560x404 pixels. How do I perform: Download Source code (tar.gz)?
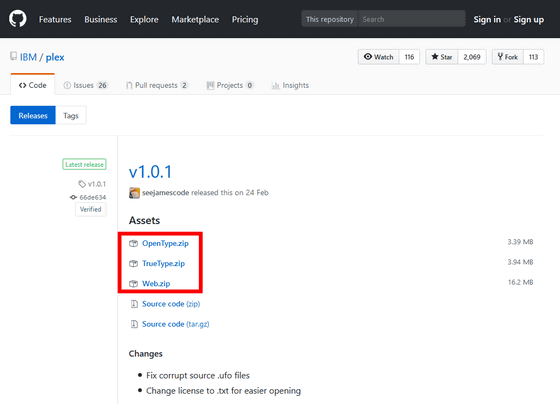[x=176, y=324]
